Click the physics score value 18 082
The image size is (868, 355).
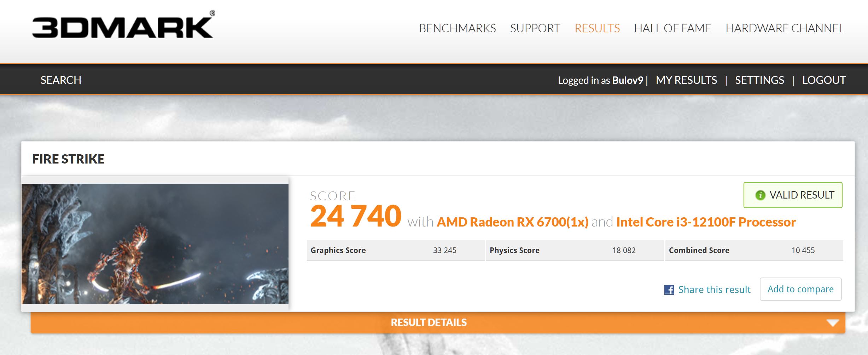(x=624, y=251)
